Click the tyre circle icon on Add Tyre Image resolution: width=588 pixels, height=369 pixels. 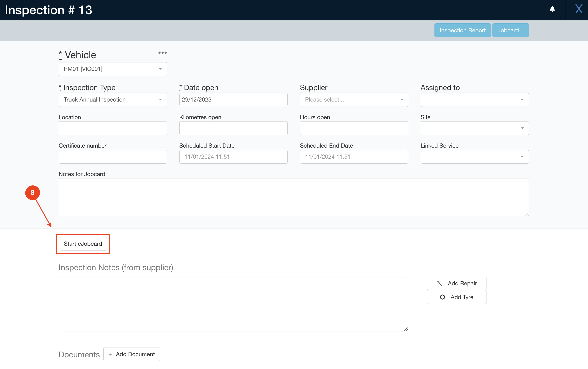[x=442, y=297]
